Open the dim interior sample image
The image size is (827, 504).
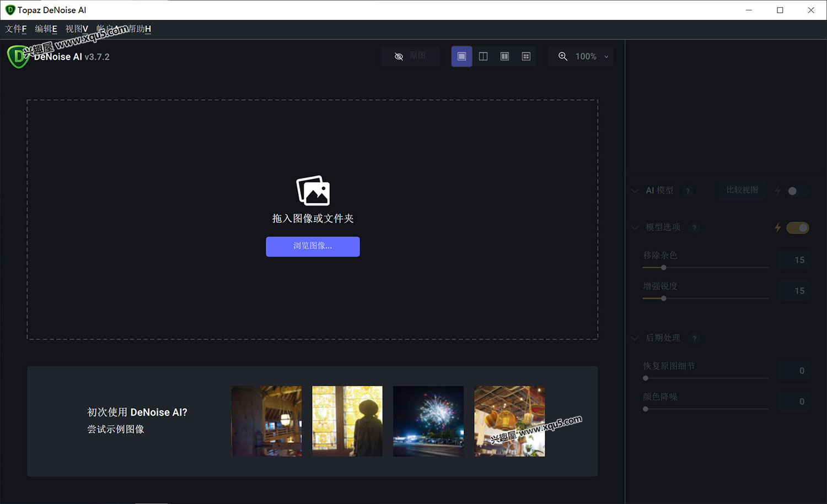pyautogui.click(x=266, y=421)
